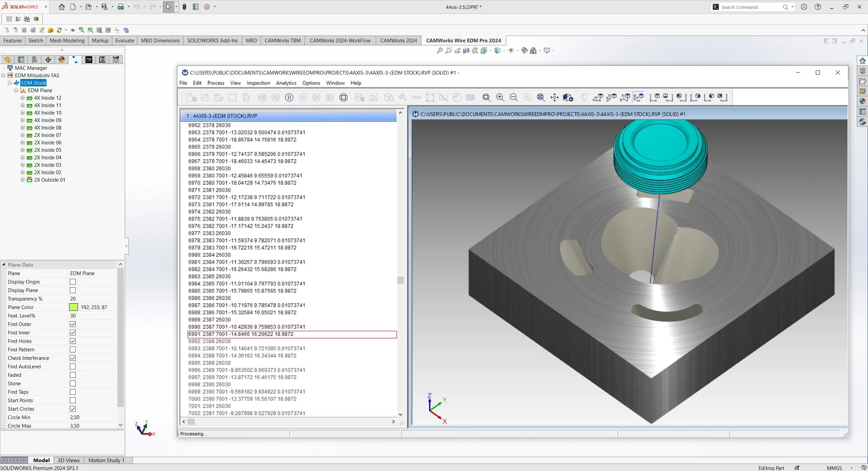Image resolution: width=868 pixels, height=471 pixels.
Task: Open the PropertyManager tab icon
Action: 21,60
